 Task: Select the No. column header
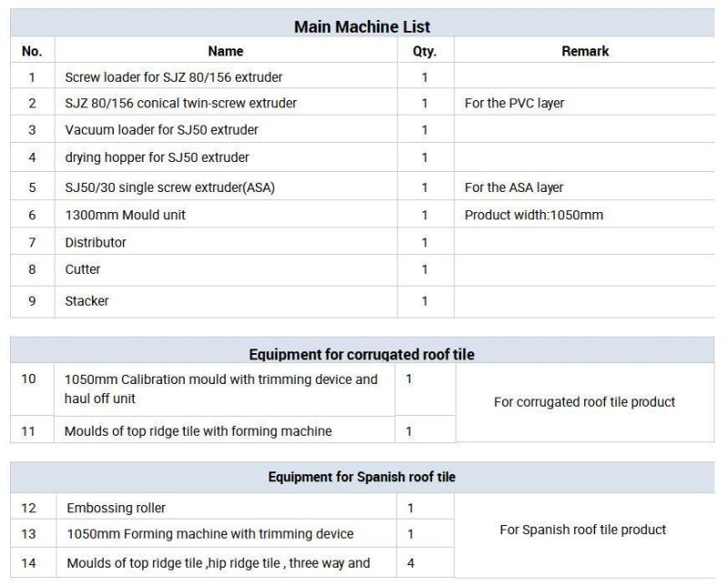(x=32, y=51)
